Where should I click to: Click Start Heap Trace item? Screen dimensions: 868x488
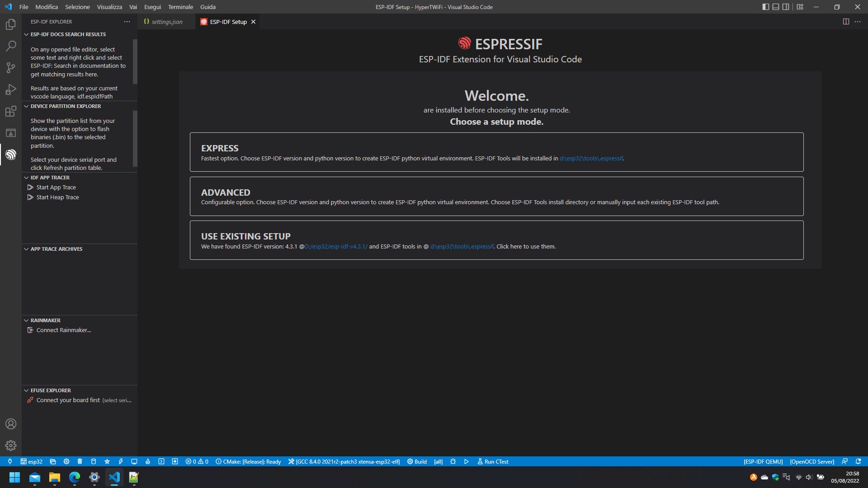(57, 197)
